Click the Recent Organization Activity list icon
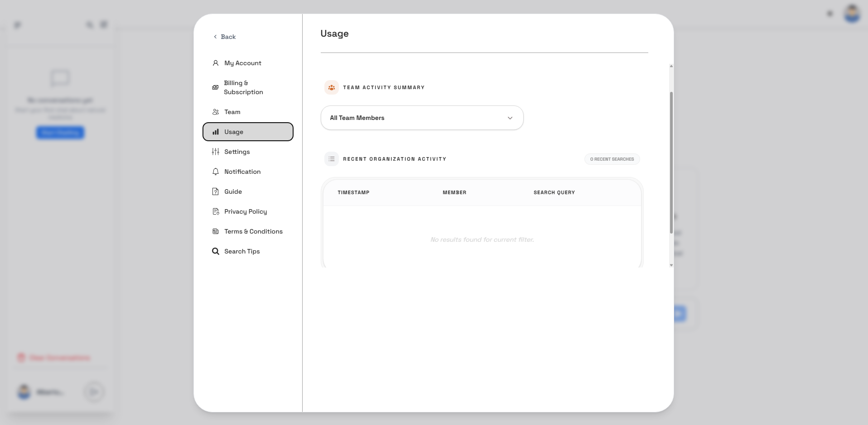 (x=332, y=159)
